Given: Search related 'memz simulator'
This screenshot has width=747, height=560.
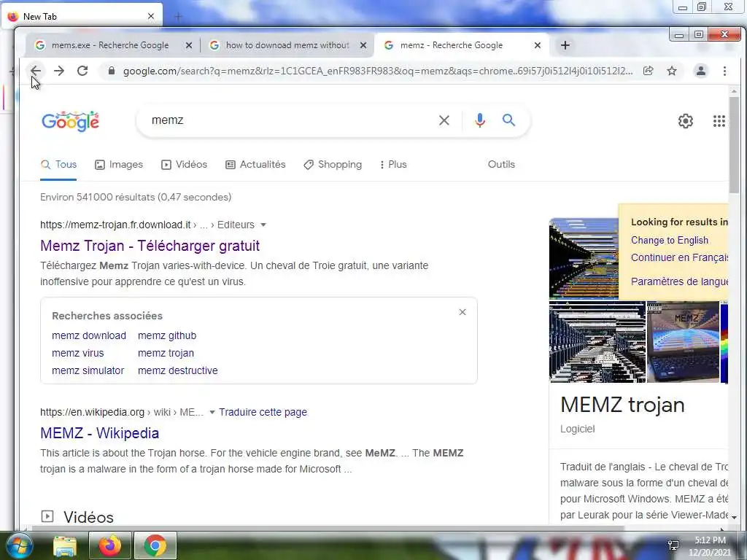Looking at the screenshot, I should coord(88,370).
